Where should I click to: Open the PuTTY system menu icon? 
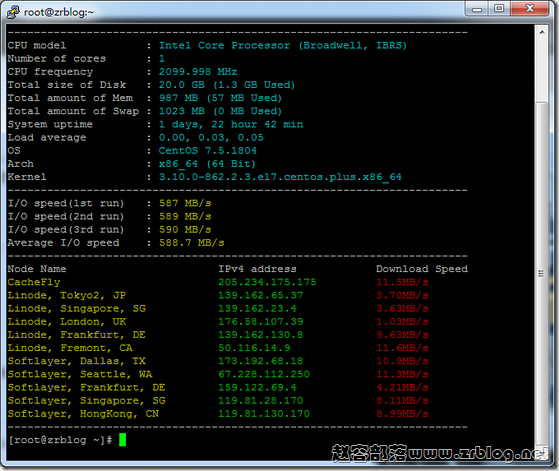(x=13, y=12)
